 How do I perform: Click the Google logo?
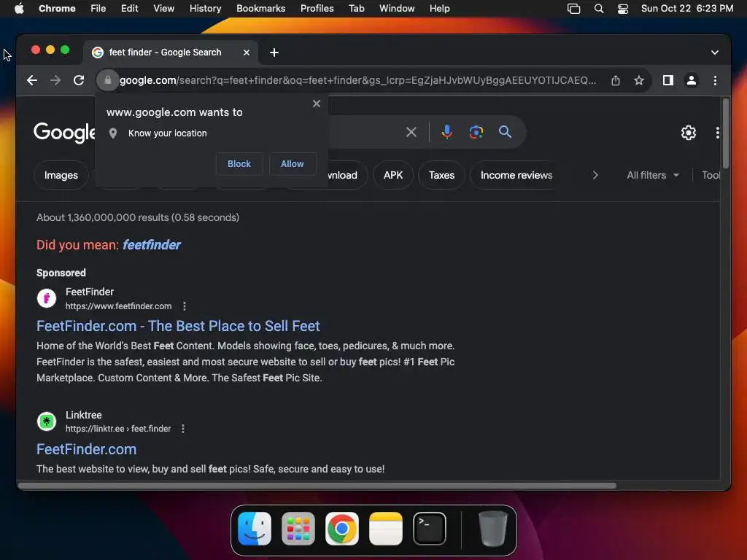(64, 133)
